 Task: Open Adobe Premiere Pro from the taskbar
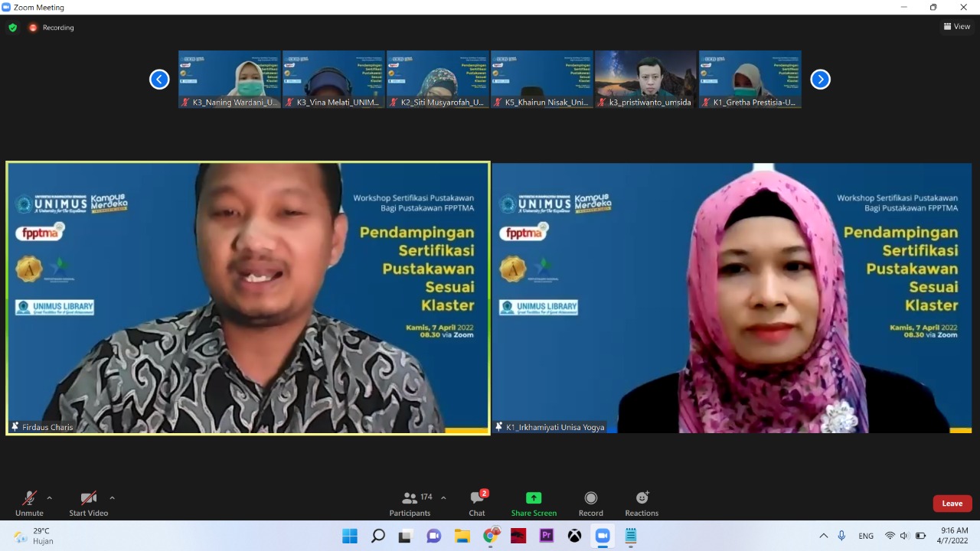click(x=547, y=536)
